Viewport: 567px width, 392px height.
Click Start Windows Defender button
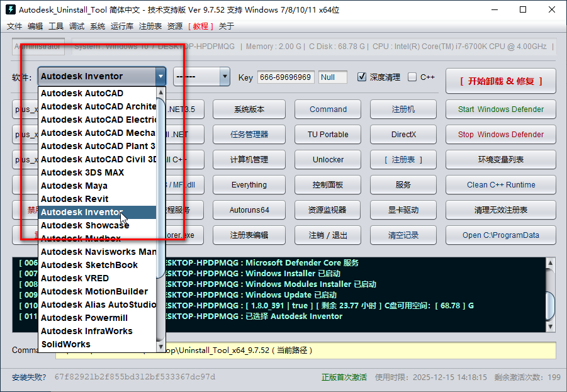[x=500, y=109]
